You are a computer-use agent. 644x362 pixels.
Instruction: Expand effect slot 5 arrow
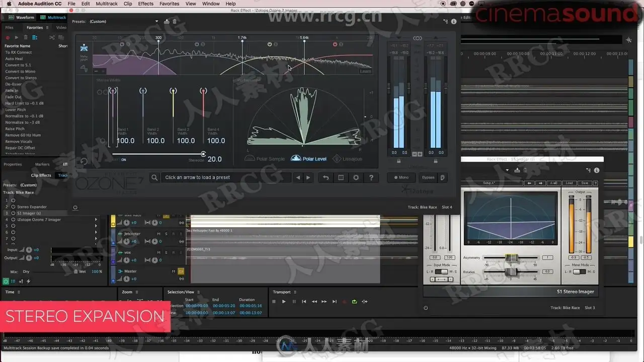click(96, 226)
